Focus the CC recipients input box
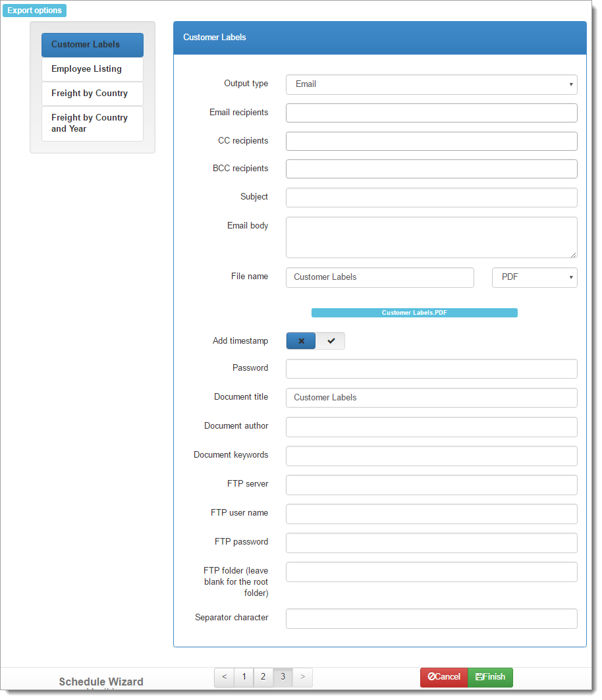This screenshot has height=700, width=602. tap(431, 141)
